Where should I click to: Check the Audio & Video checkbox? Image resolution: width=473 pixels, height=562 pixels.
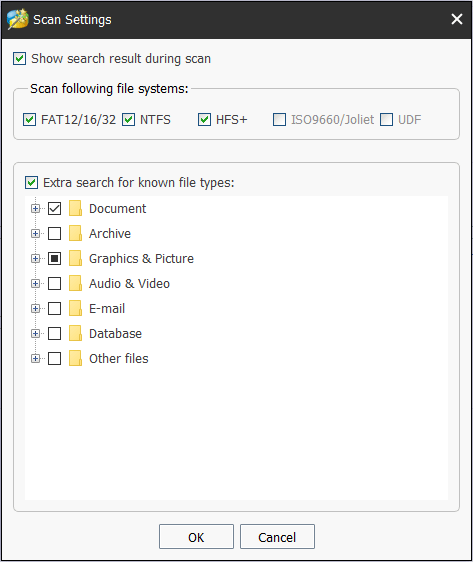[x=54, y=284]
